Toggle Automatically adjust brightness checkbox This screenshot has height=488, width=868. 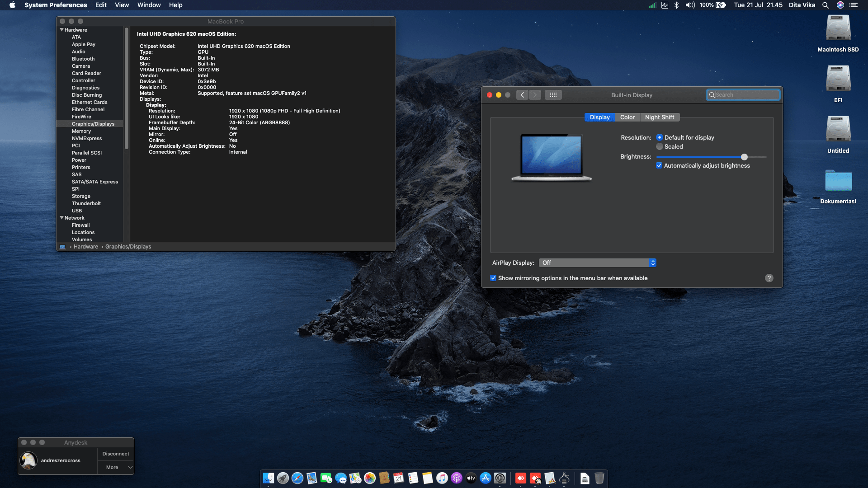pos(659,165)
